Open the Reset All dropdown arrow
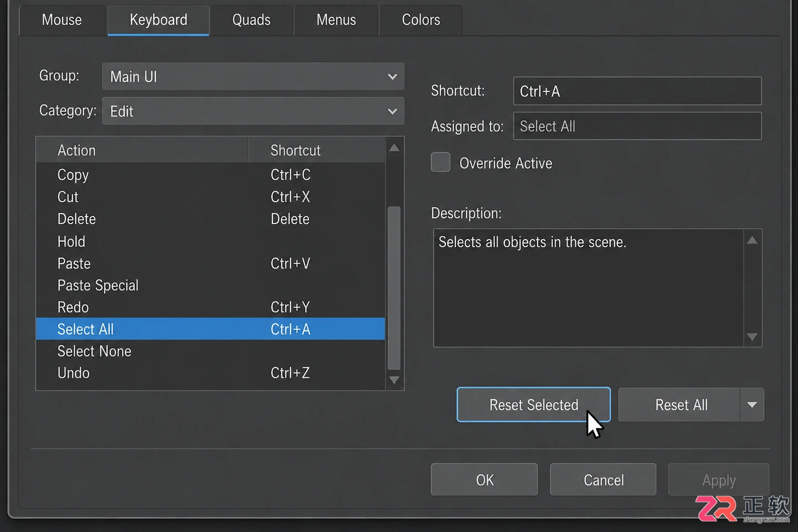798x532 pixels. 752,405
